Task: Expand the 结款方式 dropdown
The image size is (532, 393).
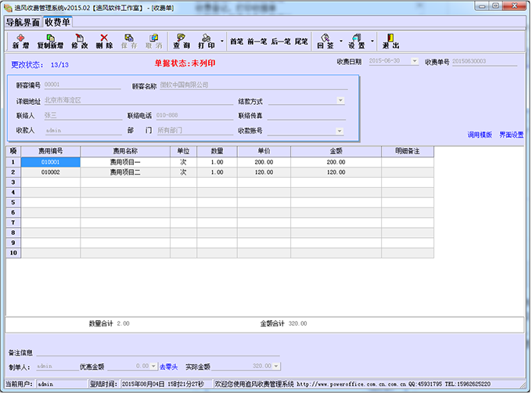Action: (340, 101)
